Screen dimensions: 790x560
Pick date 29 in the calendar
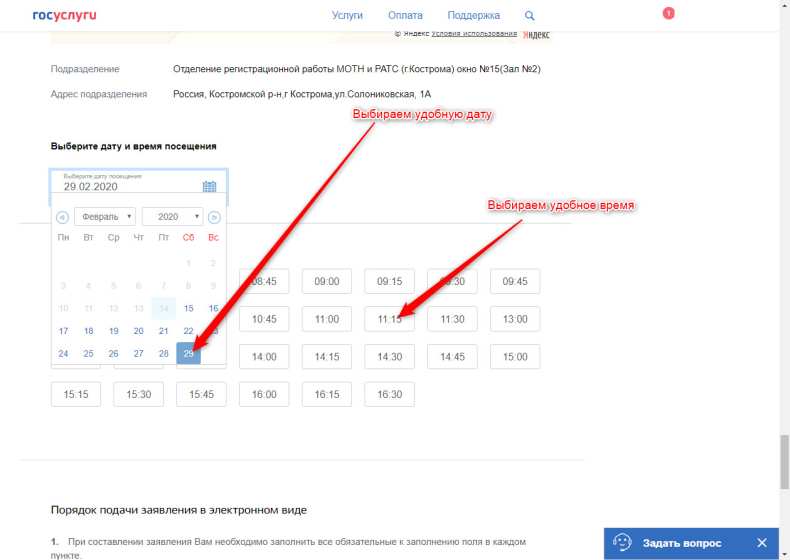pyautogui.click(x=188, y=353)
